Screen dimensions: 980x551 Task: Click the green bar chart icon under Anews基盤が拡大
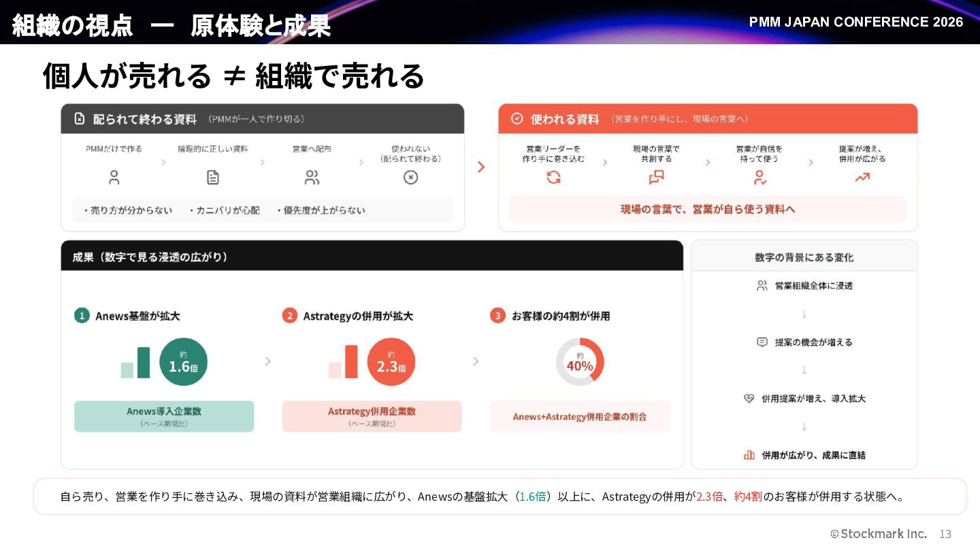[135, 363]
